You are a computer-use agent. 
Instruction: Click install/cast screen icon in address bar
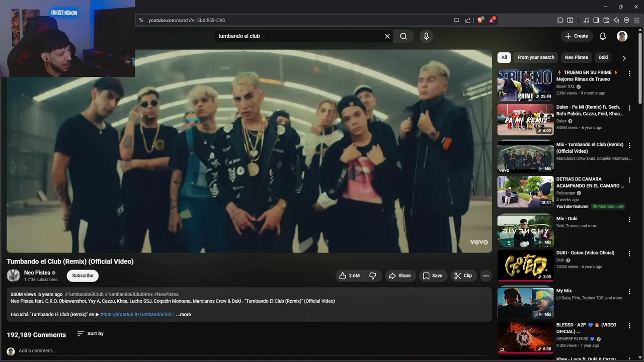(456, 20)
